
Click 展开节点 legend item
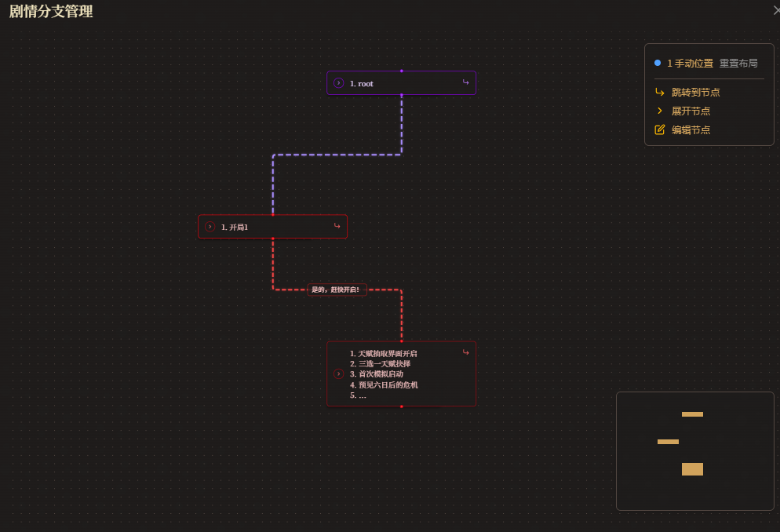(x=691, y=111)
